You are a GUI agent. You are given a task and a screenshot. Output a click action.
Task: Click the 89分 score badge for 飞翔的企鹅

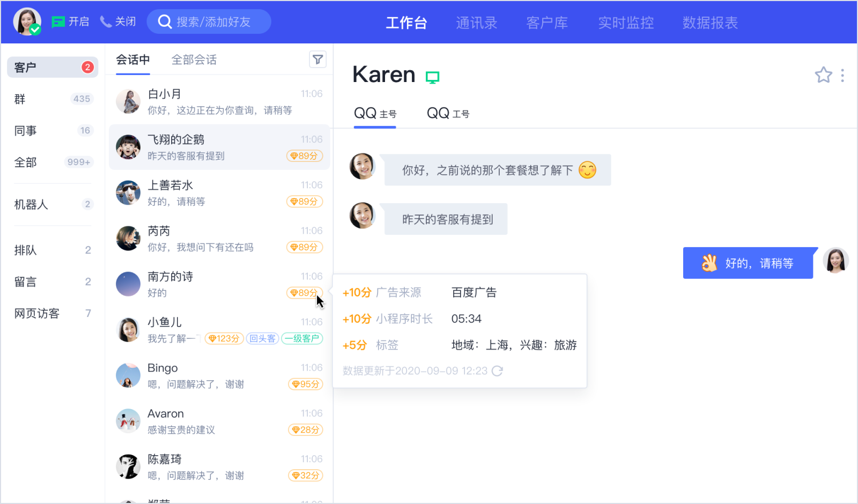305,156
